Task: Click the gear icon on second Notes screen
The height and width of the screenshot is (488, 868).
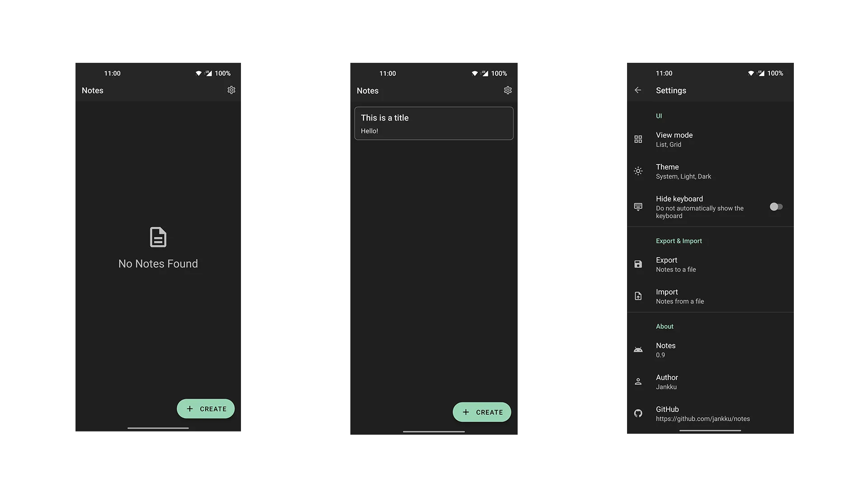Action: click(x=507, y=90)
